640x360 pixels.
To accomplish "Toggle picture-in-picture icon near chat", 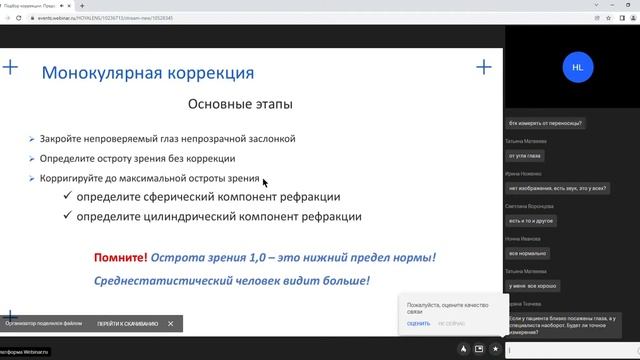I will click(x=479, y=349).
